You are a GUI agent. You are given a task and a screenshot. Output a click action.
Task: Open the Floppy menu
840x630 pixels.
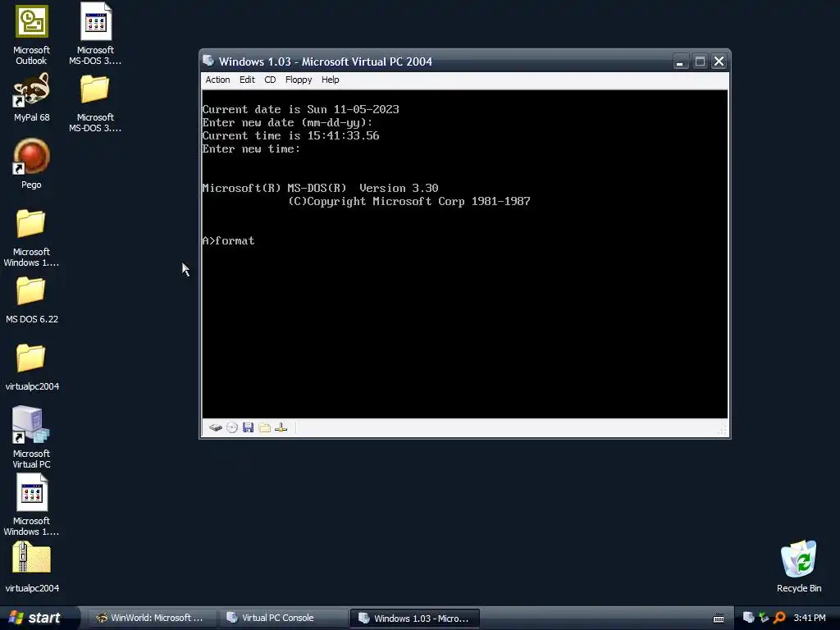[299, 80]
